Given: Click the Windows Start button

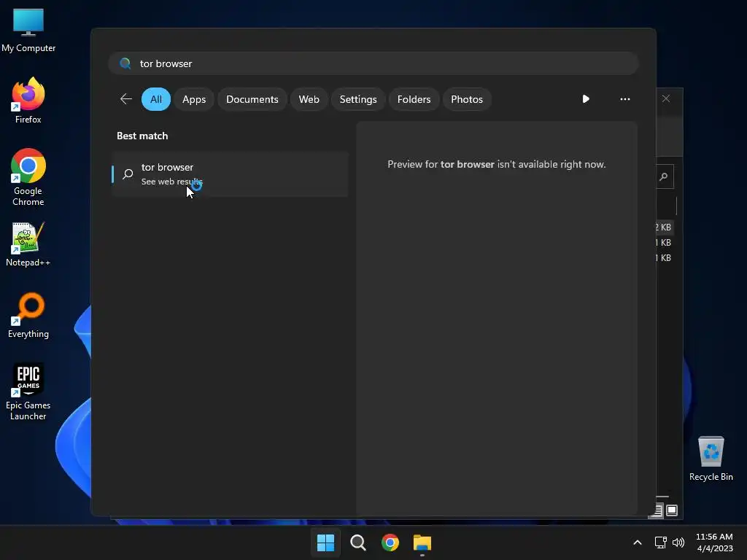Looking at the screenshot, I should [x=326, y=542].
